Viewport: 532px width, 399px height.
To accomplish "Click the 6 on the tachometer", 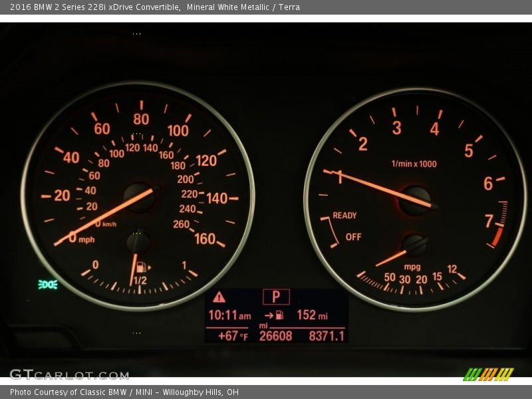I will pyautogui.click(x=488, y=184).
